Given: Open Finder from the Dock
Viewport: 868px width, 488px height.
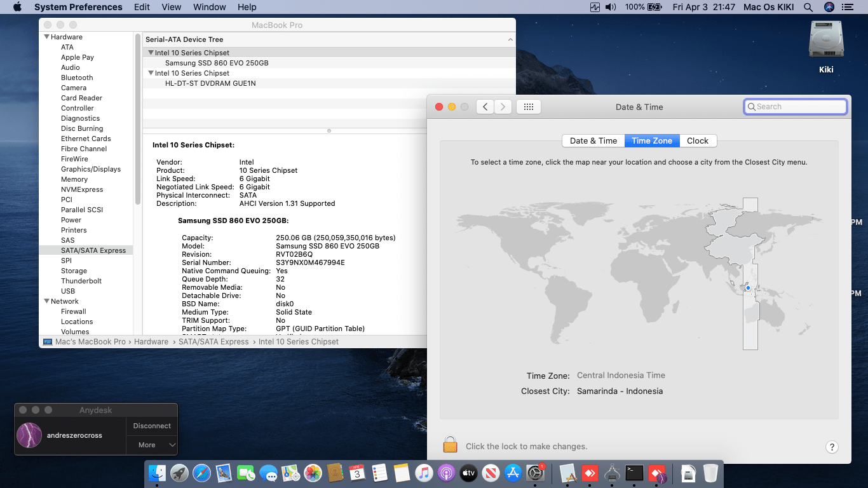Looking at the screenshot, I should point(157,473).
